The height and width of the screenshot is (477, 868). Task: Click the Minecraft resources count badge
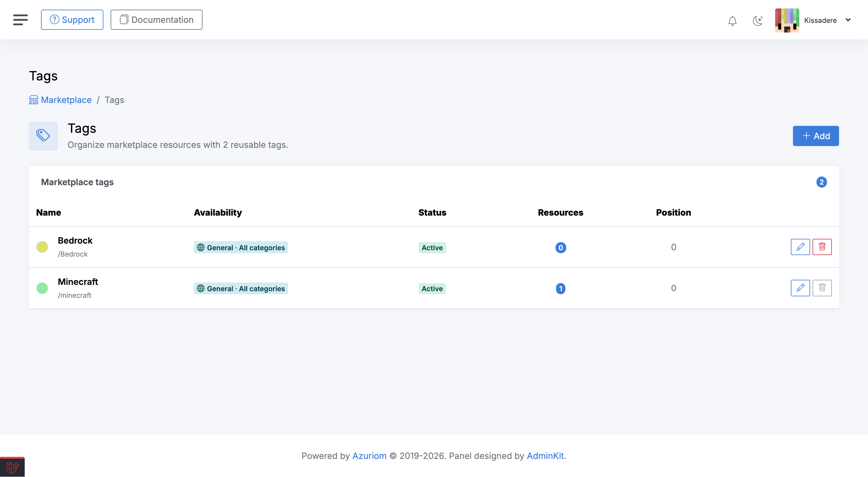pos(560,288)
